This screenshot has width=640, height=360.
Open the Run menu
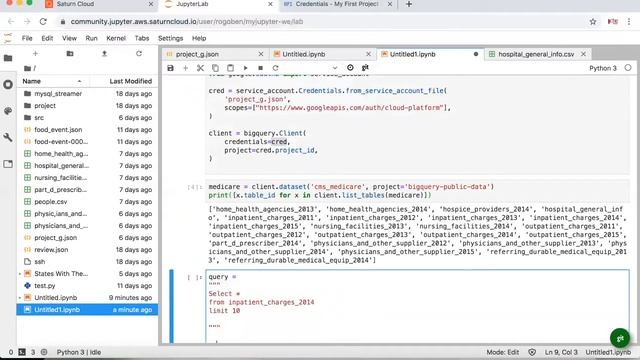[91, 38]
